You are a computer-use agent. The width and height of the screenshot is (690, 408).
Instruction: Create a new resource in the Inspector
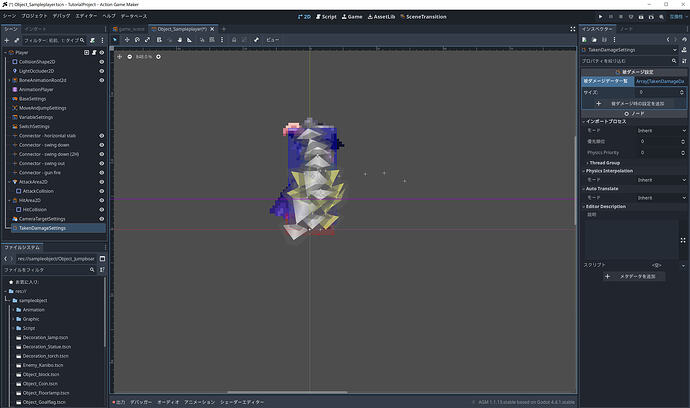pyautogui.click(x=584, y=40)
